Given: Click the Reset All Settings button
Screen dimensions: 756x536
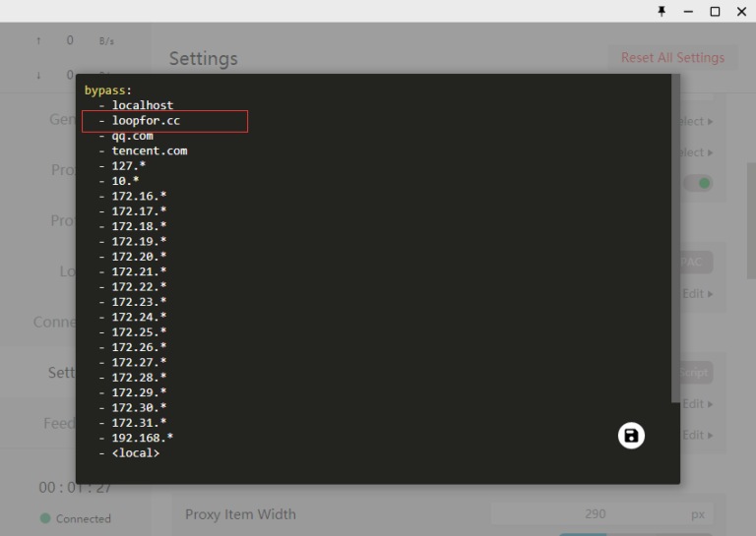Looking at the screenshot, I should pyautogui.click(x=672, y=58).
